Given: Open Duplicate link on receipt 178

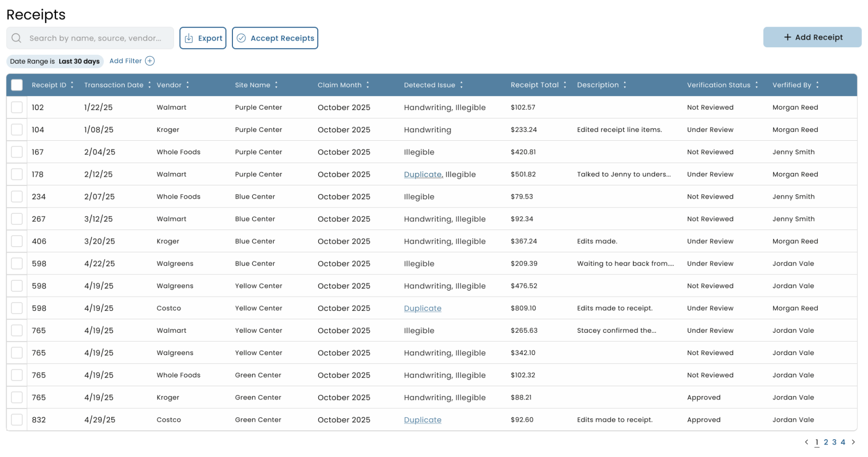Looking at the screenshot, I should pyautogui.click(x=423, y=175).
